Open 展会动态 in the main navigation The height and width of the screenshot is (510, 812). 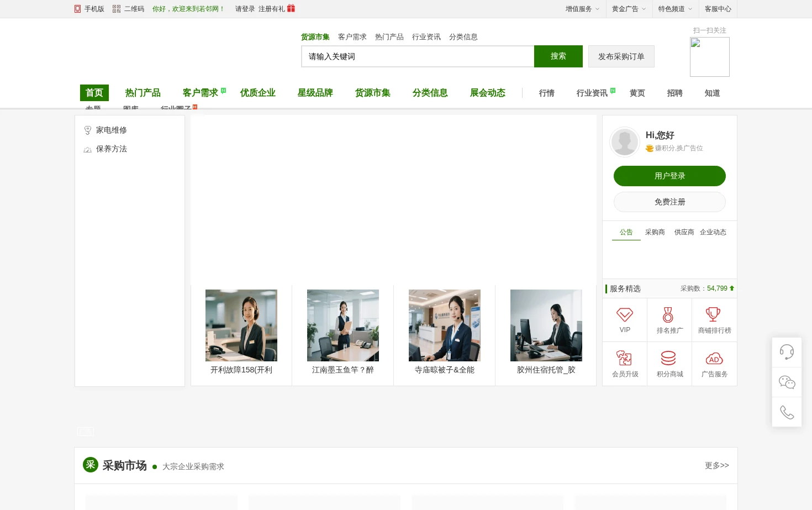(x=488, y=93)
